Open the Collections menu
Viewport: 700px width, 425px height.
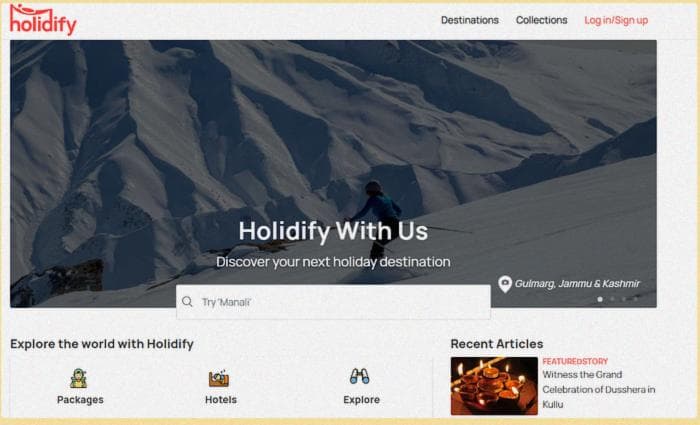tap(542, 20)
